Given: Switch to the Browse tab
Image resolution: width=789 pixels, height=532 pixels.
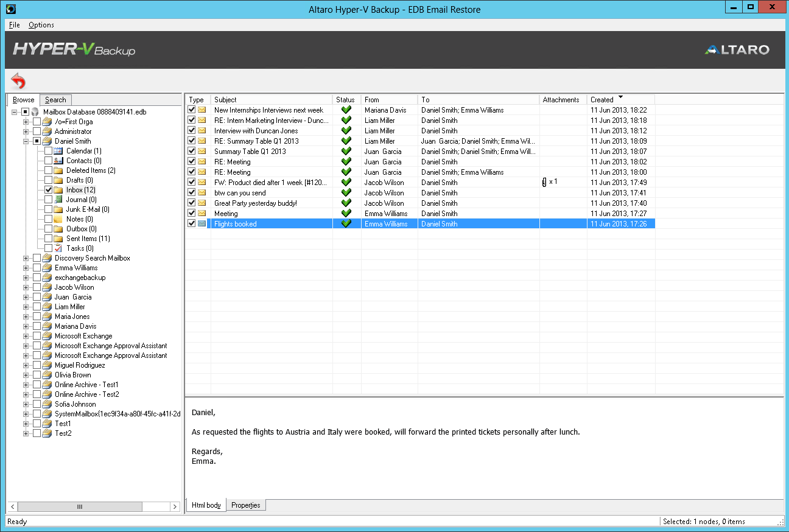Looking at the screenshot, I should coord(24,100).
